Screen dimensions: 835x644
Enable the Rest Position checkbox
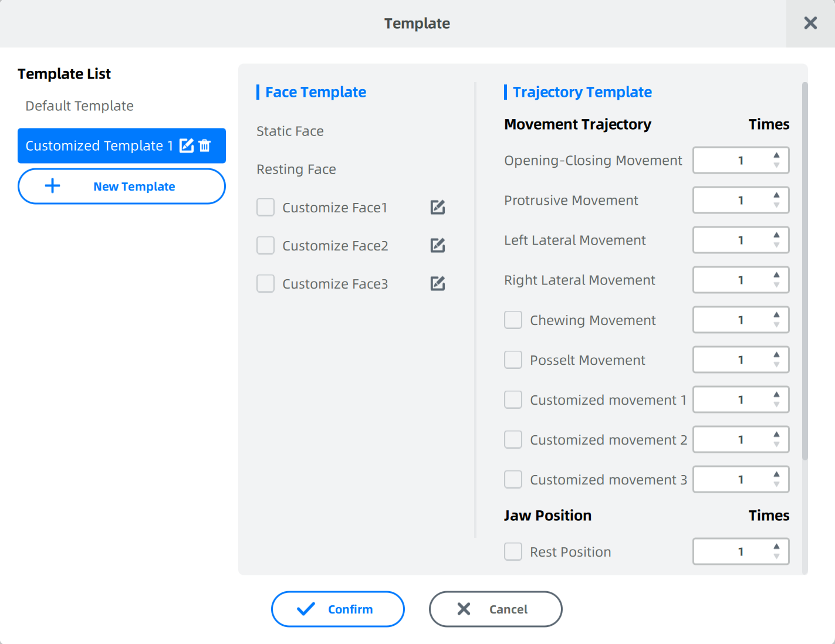pyautogui.click(x=513, y=551)
